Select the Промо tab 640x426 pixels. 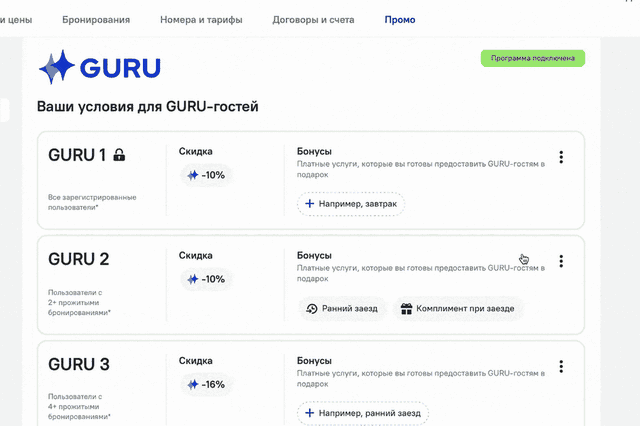[x=400, y=20]
